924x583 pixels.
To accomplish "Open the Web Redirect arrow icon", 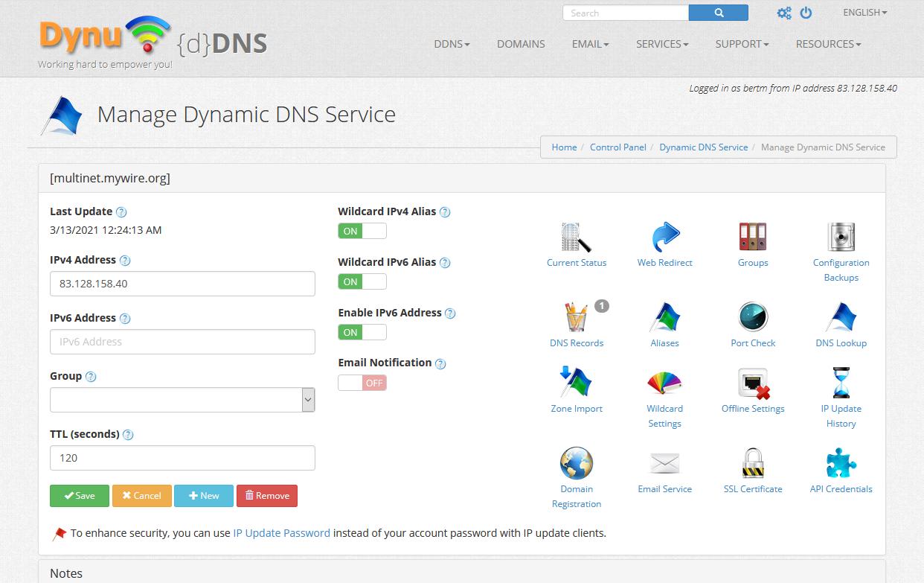I will tap(664, 238).
